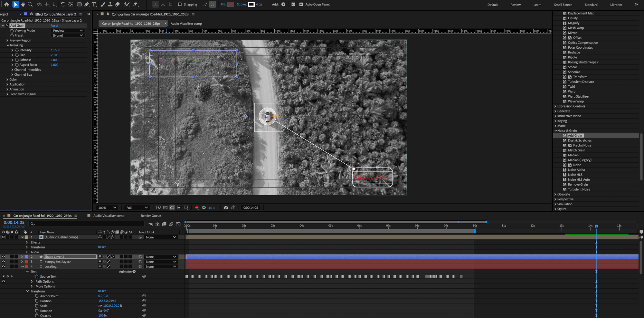Select the Zoom magnifier tool
The width and height of the screenshot is (644, 318).
(30, 5)
